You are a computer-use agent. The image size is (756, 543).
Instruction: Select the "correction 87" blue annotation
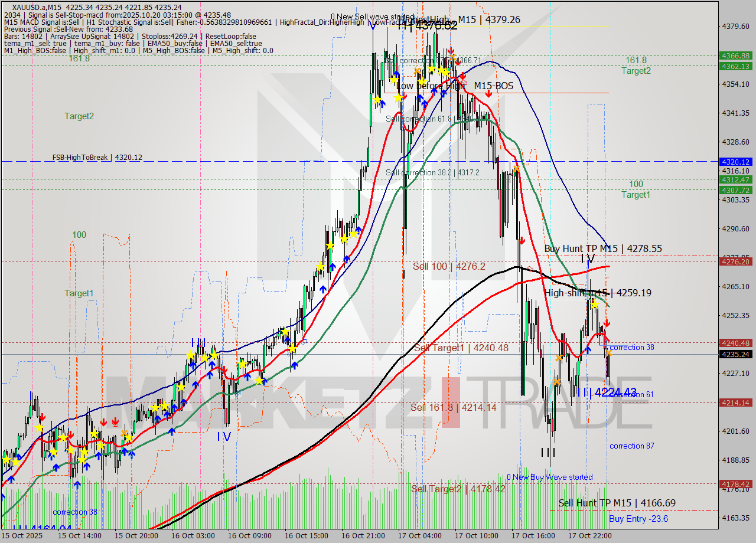pos(631,446)
